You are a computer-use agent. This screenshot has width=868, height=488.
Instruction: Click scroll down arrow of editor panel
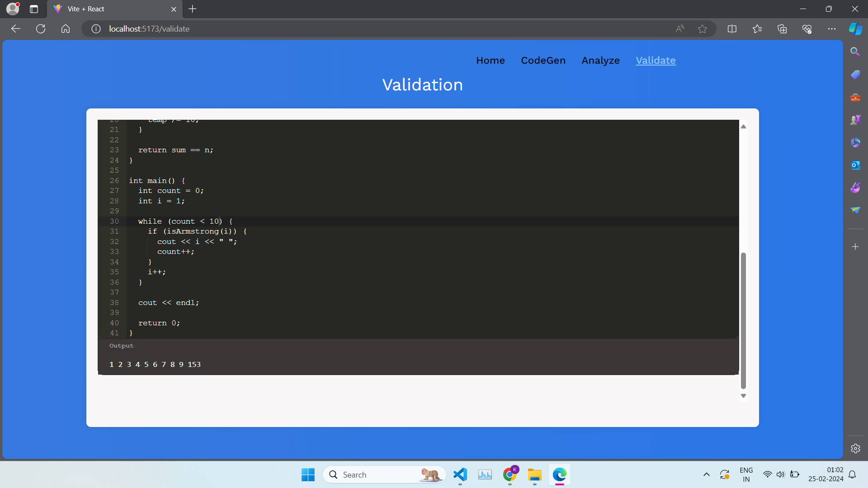point(743,396)
